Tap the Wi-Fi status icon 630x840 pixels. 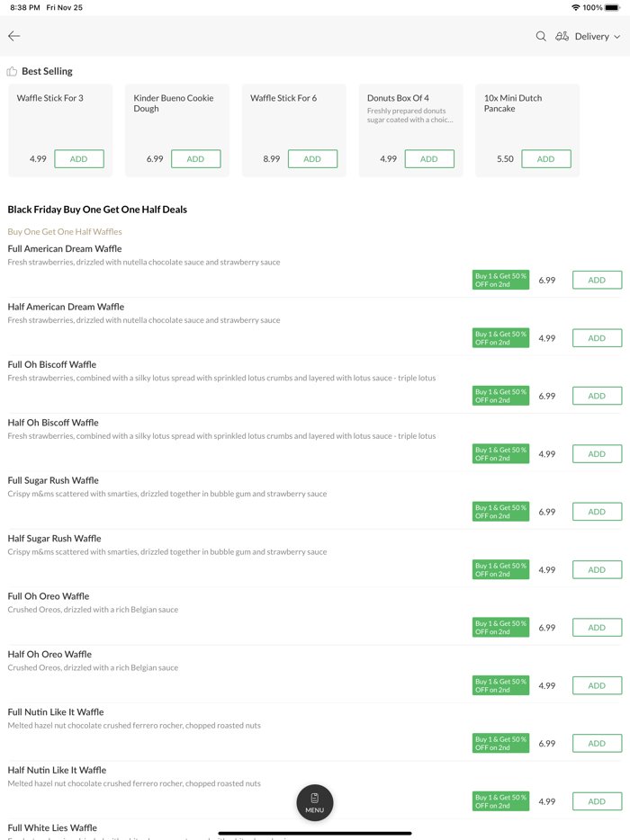point(575,7)
